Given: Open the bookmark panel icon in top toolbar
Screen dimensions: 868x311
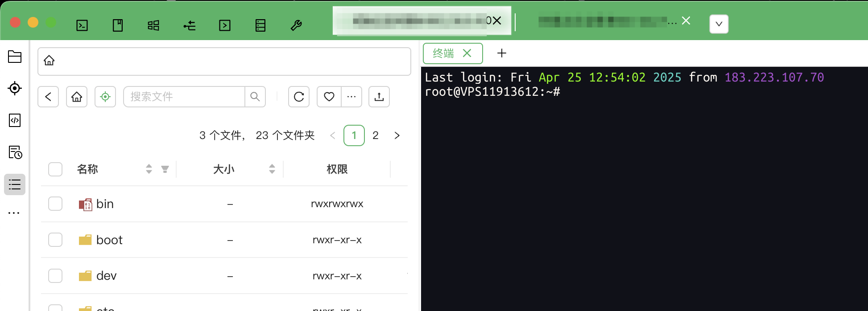Looking at the screenshot, I should (118, 25).
